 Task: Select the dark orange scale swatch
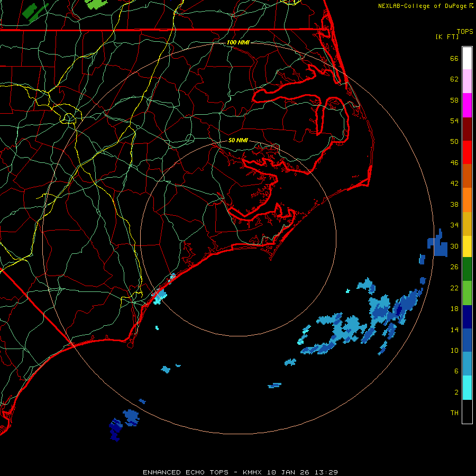coord(467,176)
